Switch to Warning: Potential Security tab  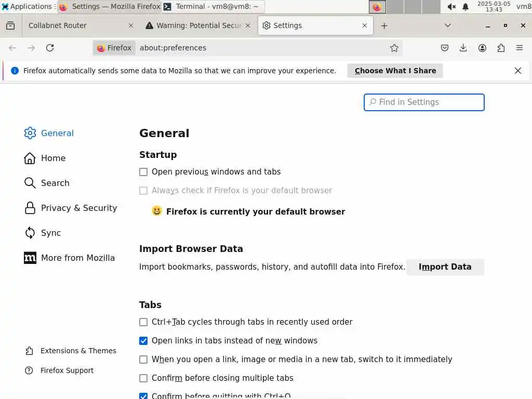coord(198,25)
